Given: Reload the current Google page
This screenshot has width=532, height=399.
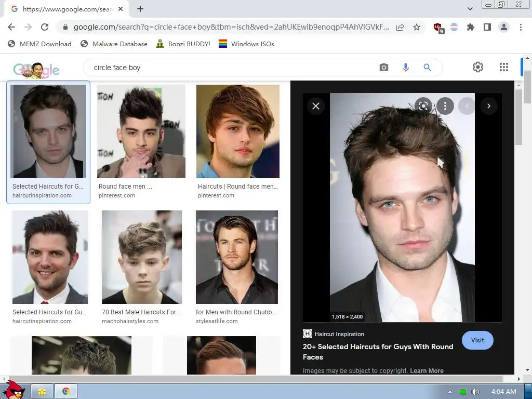Looking at the screenshot, I should tap(45, 27).
